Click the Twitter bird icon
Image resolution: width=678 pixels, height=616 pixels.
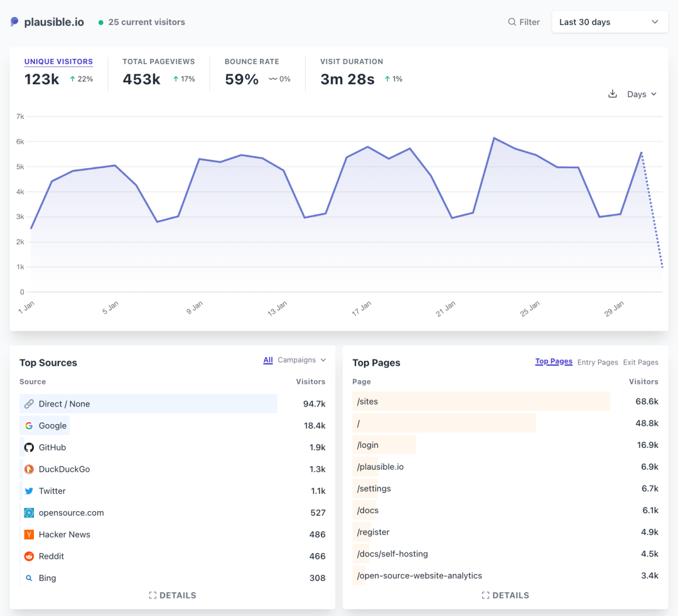click(x=29, y=491)
